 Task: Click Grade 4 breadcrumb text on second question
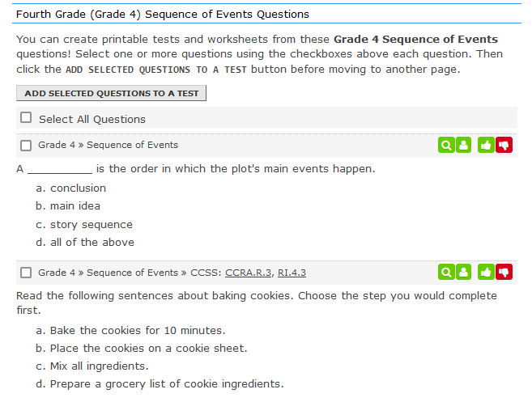[57, 273]
